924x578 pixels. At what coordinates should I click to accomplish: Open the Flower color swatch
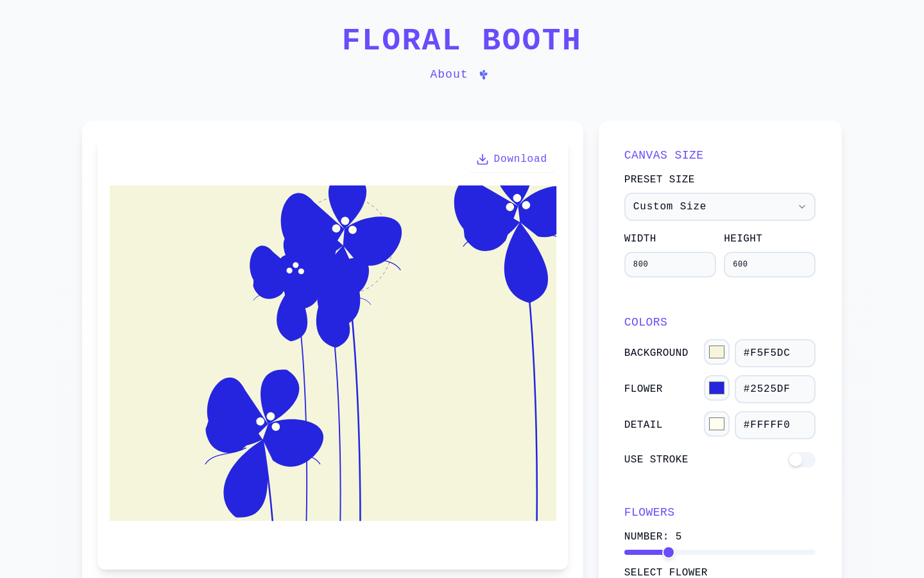tap(717, 388)
